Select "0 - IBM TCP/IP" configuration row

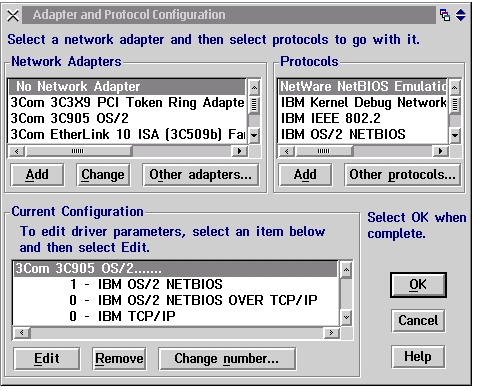175,317
